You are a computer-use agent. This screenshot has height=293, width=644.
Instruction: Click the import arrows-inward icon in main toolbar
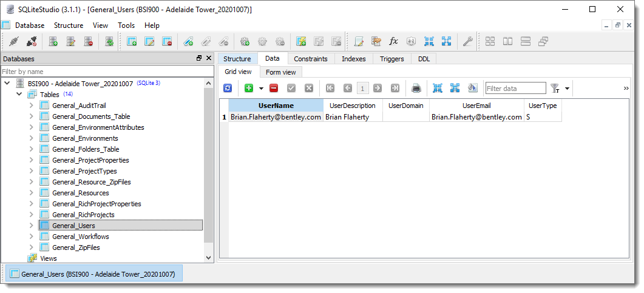(x=429, y=41)
